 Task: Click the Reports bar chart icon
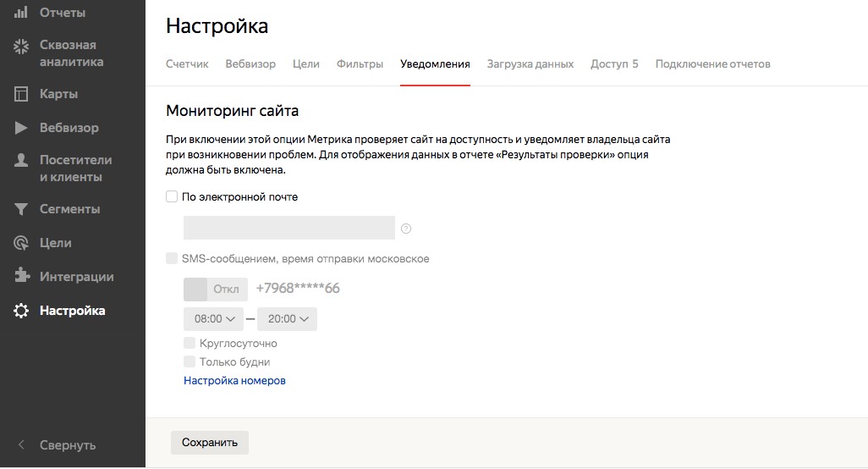tap(21, 12)
